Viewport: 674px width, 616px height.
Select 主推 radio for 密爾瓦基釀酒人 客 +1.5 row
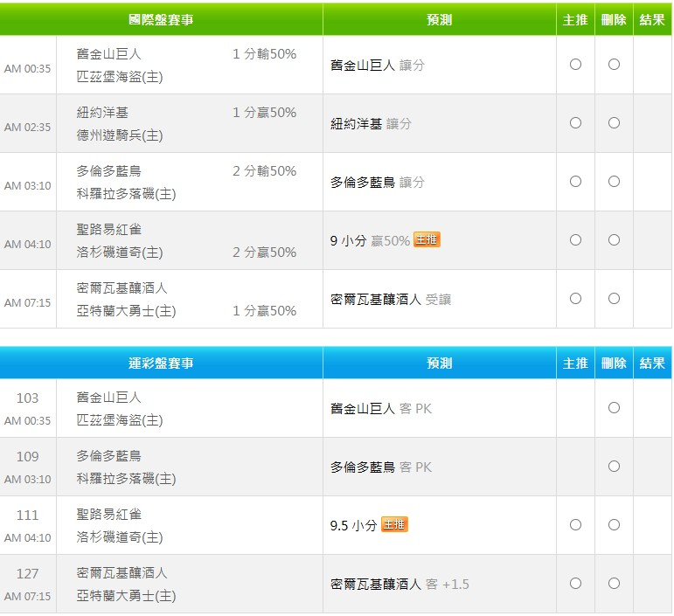(575, 583)
